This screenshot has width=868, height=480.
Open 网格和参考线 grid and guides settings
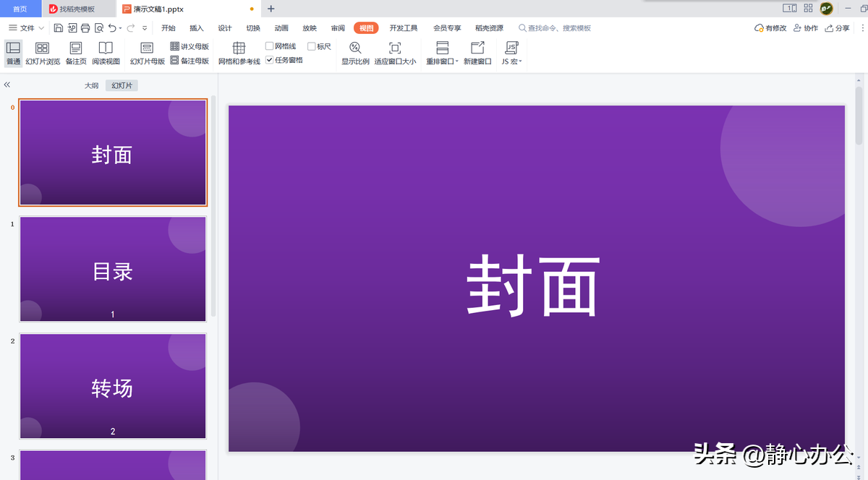(x=239, y=53)
